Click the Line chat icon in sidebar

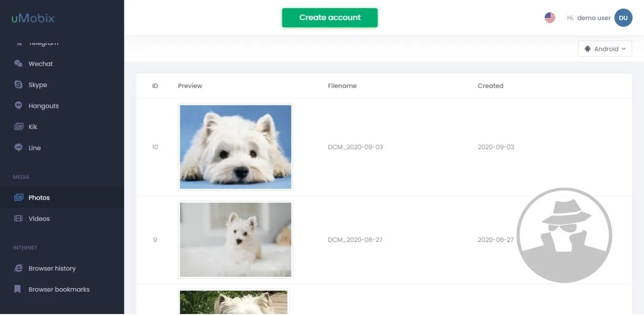[x=18, y=147]
